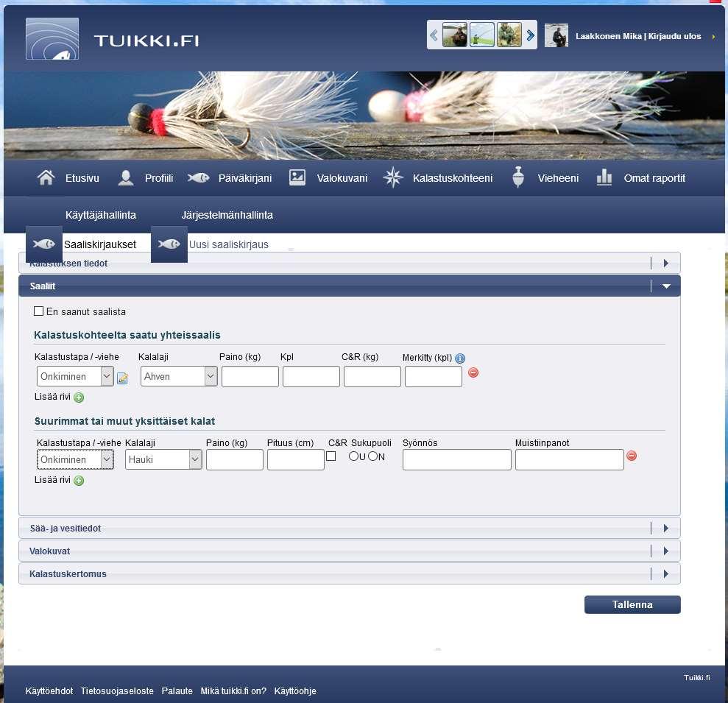Tick the En saanut saalista checkbox
The image size is (728, 703).
[x=38, y=311]
